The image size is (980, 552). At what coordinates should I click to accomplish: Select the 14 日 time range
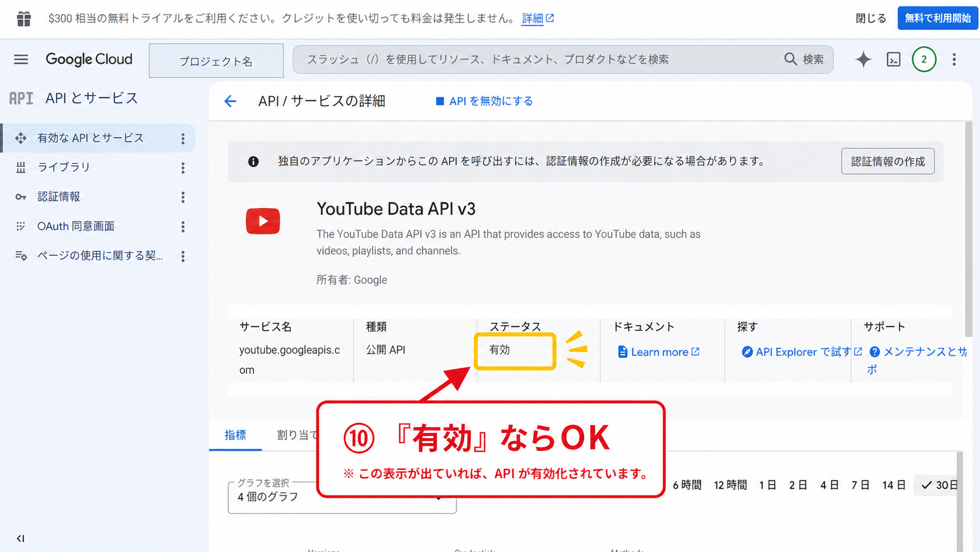point(894,485)
